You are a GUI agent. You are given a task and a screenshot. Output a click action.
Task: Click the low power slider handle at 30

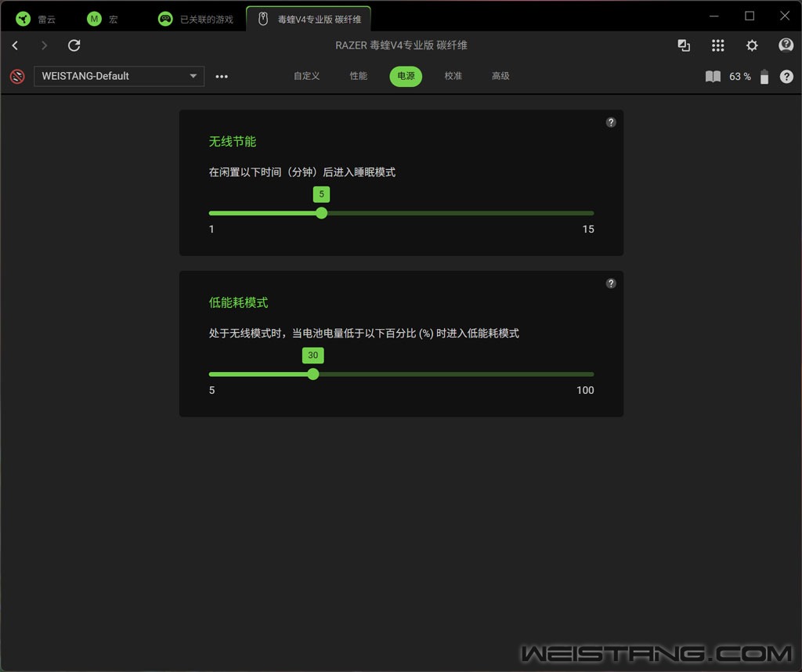[x=313, y=374]
